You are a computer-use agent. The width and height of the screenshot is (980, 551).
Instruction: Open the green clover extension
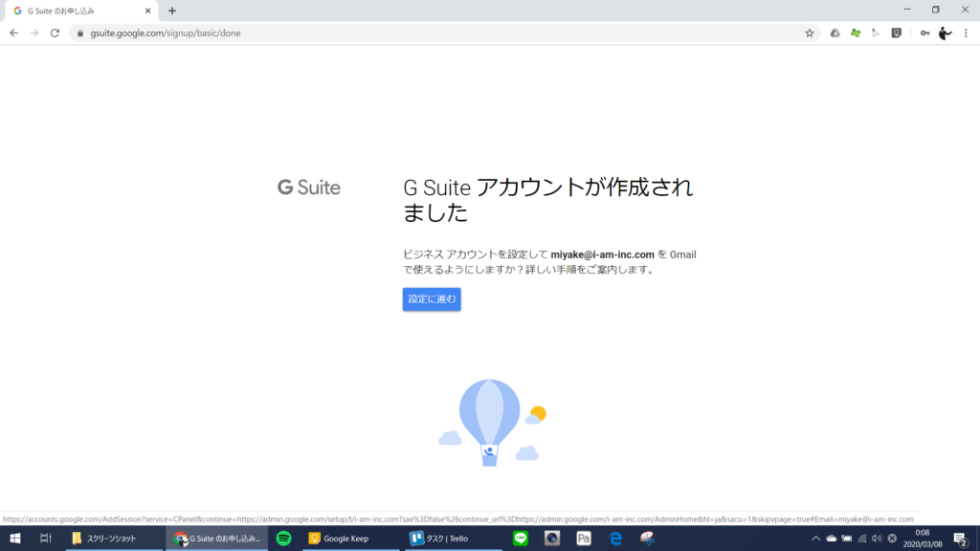856,33
